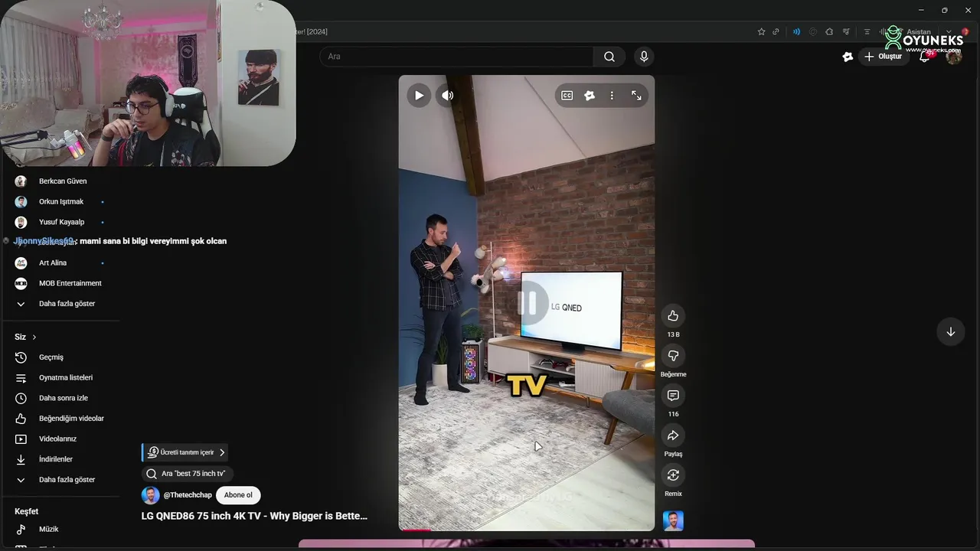The height and width of the screenshot is (551, 980).
Task: Open the sparkle icon beside Oluştur
Action: 848,57
